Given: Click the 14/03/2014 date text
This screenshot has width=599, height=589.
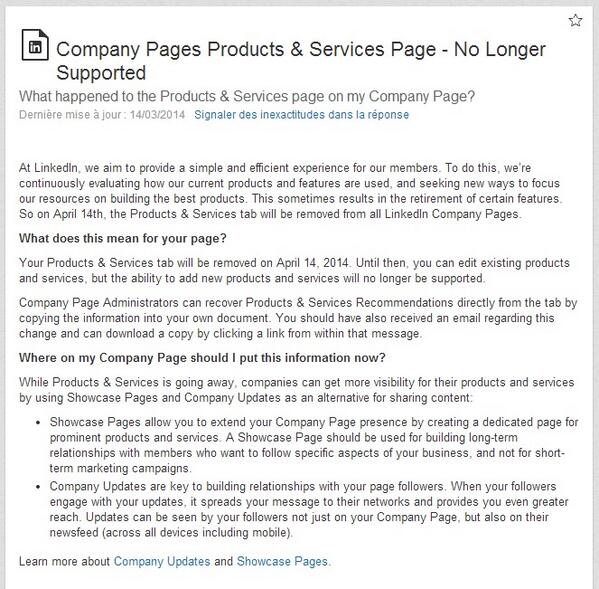Looking at the screenshot, I should 157,115.
